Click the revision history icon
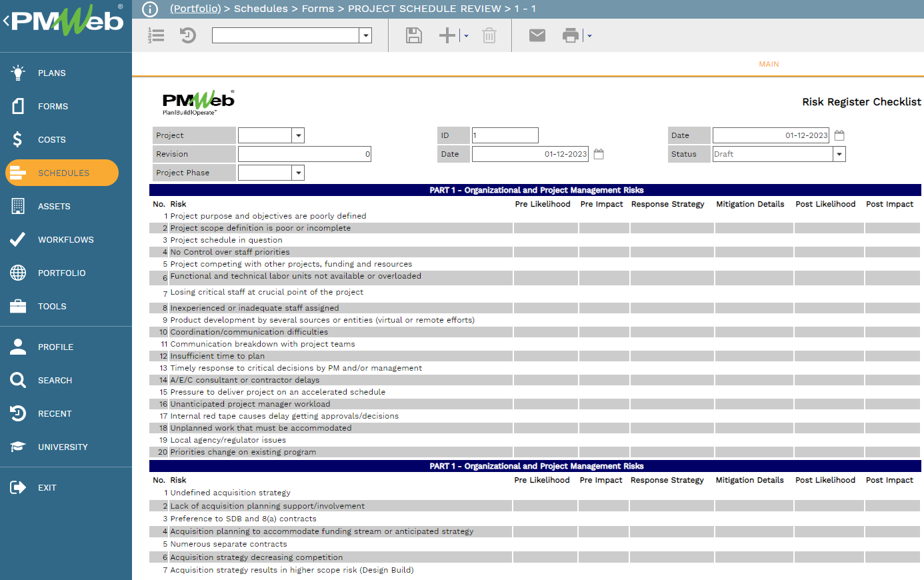This screenshot has height=580, width=924. [x=187, y=35]
